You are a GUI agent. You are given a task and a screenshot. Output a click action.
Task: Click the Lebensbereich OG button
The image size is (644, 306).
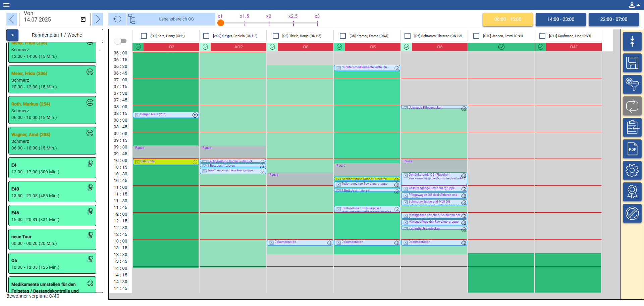point(176,19)
